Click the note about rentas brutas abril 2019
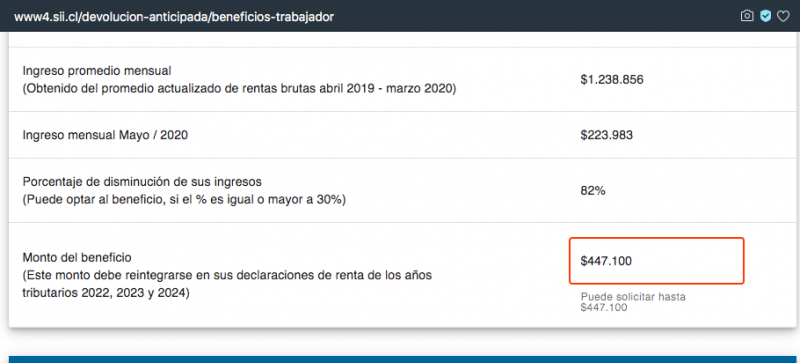 (239, 89)
